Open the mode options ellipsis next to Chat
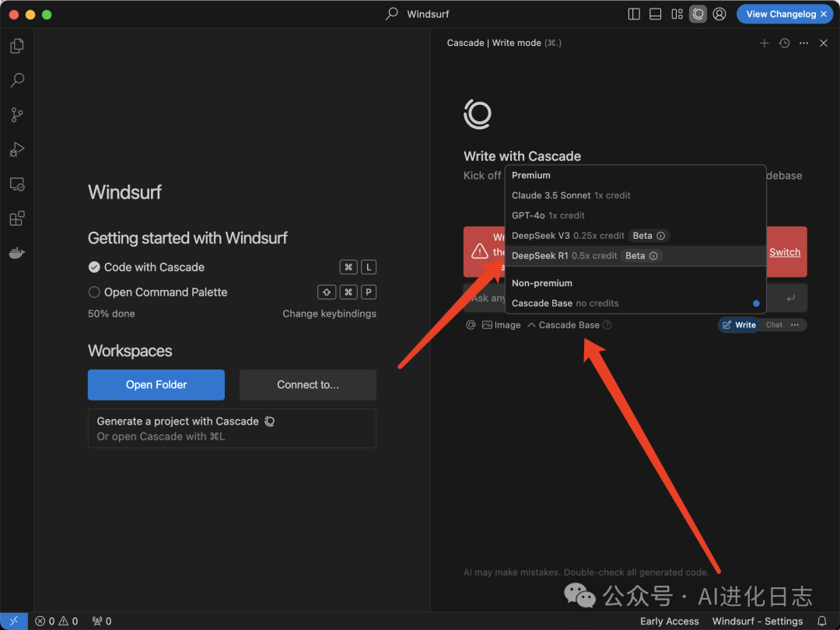Screen dimensions: 840x630 point(795,324)
